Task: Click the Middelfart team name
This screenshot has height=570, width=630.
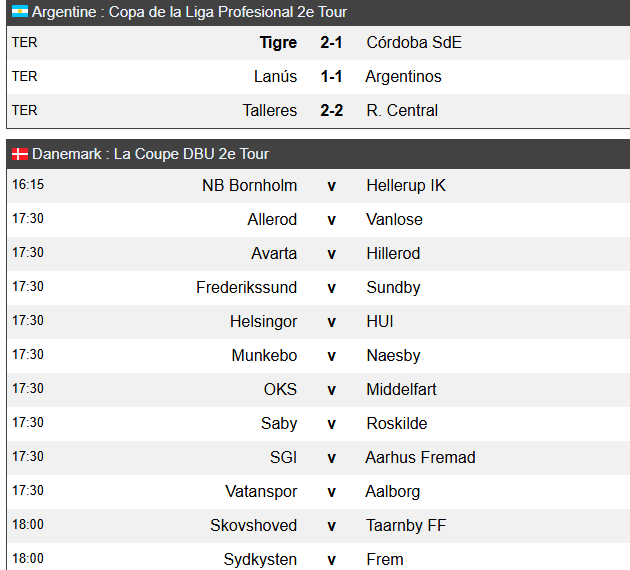Action: tap(401, 390)
